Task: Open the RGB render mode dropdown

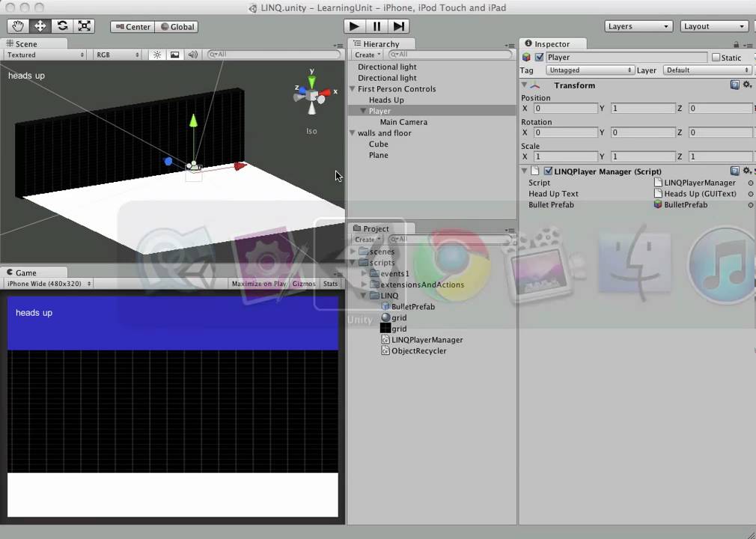Action: tap(118, 55)
